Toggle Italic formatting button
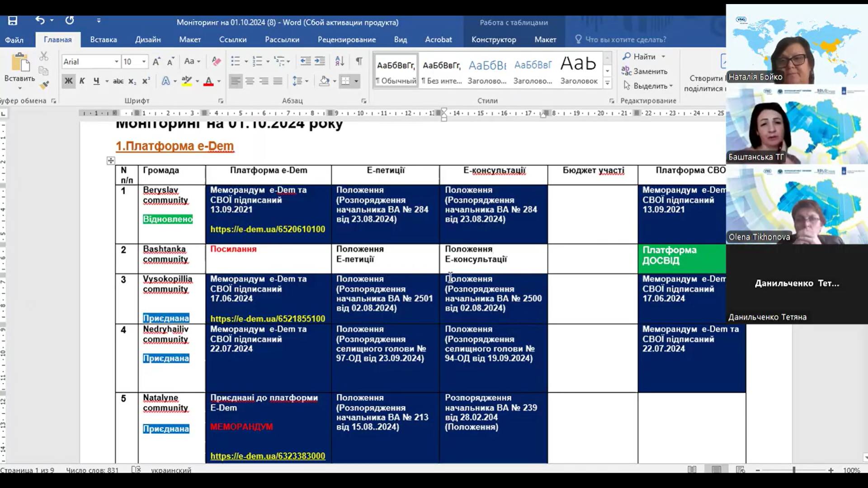The height and width of the screenshot is (488, 868). (82, 81)
